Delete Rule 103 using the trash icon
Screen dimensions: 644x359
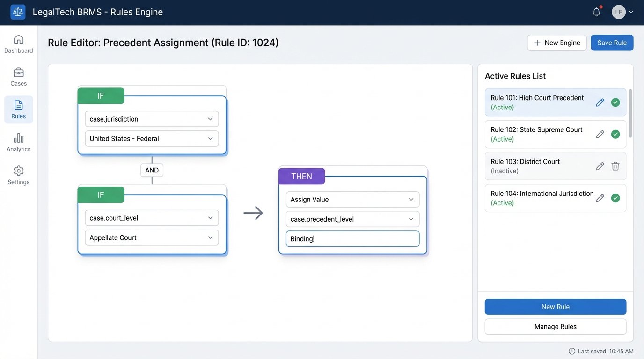click(x=615, y=166)
